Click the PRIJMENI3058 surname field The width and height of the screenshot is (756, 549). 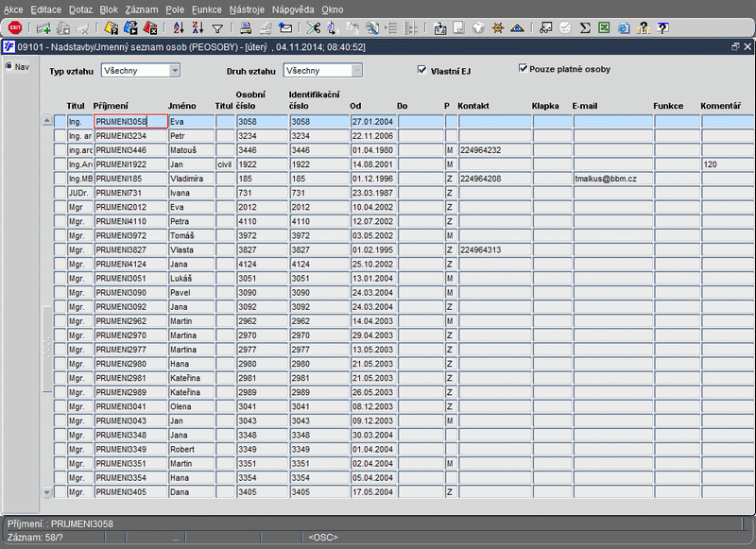point(130,122)
